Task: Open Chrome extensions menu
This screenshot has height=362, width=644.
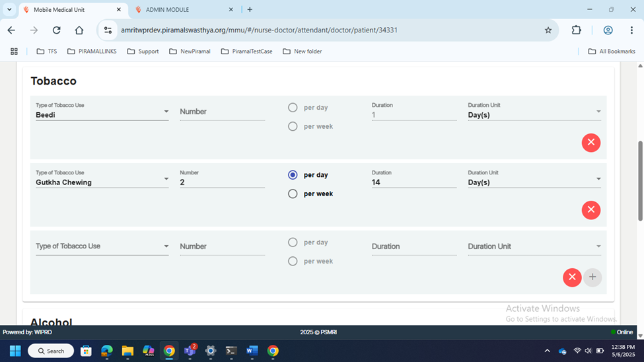Action: [576, 30]
